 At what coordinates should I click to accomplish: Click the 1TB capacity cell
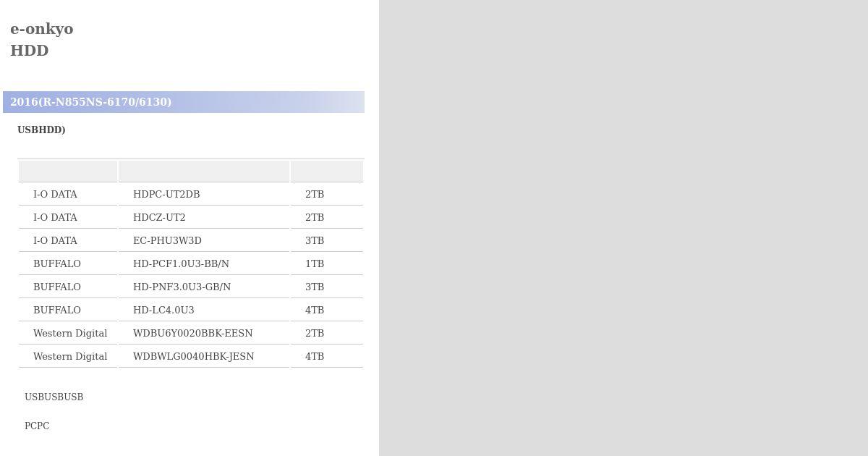click(x=327, y=263)
